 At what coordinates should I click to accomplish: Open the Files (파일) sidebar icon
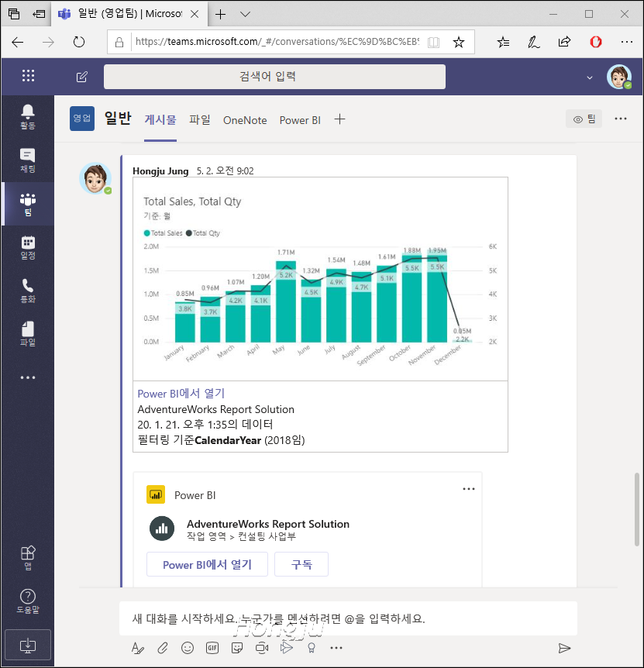click(28, 333)
